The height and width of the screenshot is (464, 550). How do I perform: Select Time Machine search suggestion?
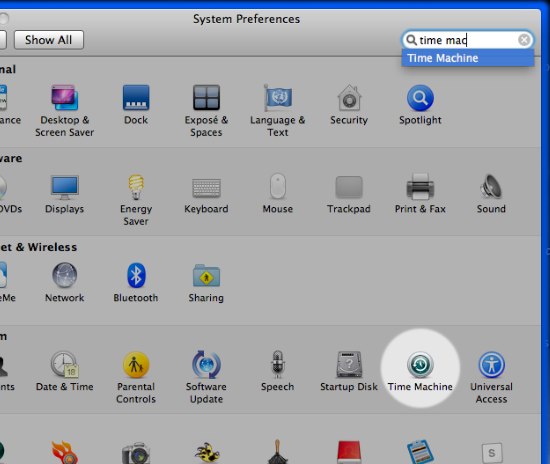click(x=468, y=58)
